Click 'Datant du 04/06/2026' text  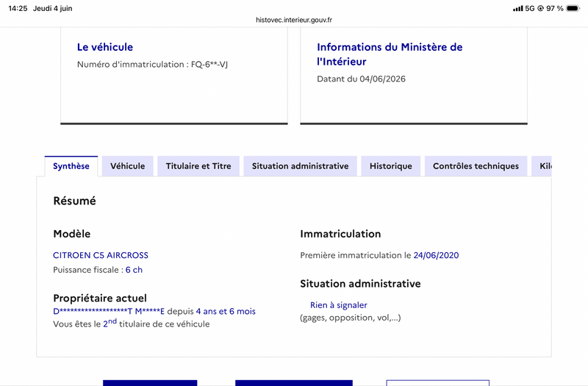pyautogui.click(x=361, y=79)
